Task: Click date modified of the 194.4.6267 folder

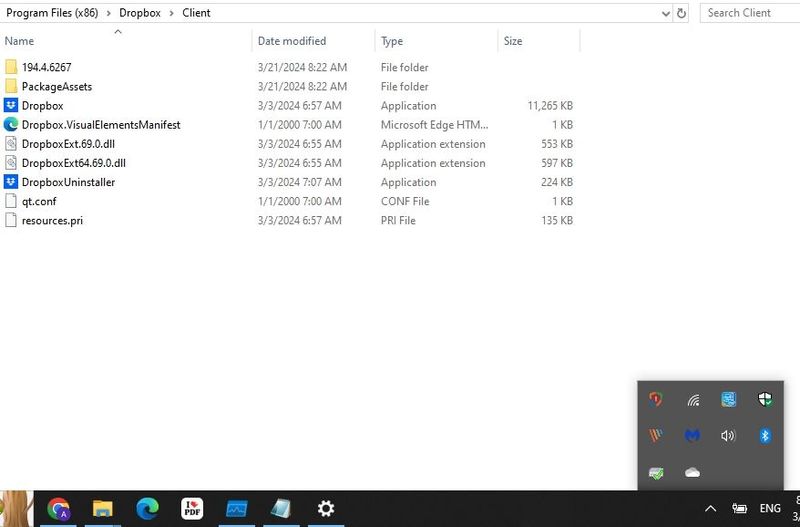Action: (x=302, y=67)
